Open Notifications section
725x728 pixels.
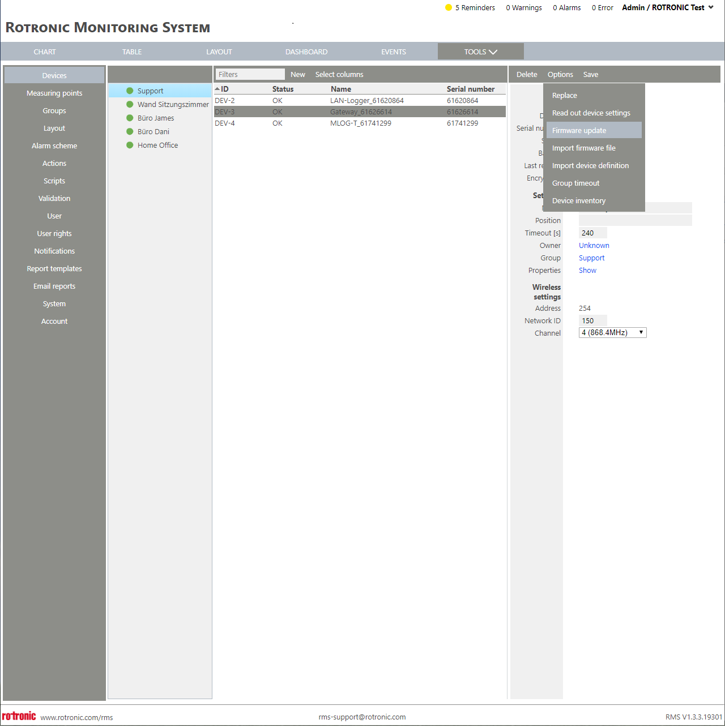(x=54, y=251)
